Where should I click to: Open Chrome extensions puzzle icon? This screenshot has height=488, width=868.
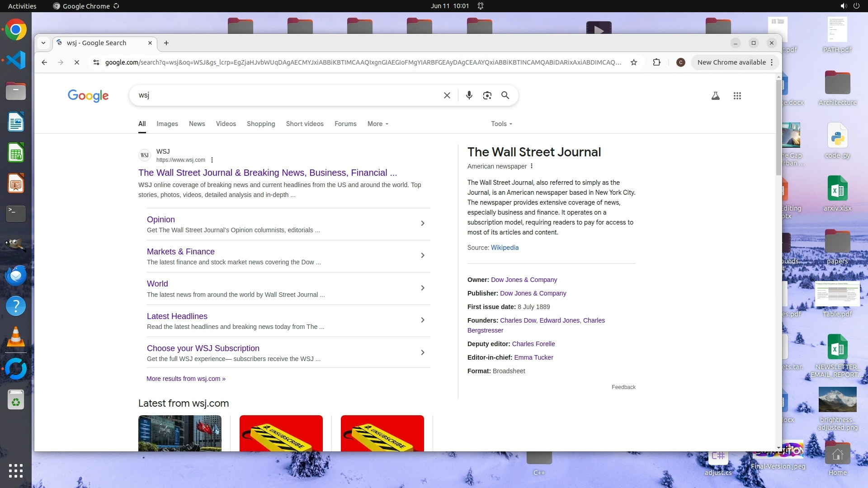pyautogui.click(x=656, y=62)
